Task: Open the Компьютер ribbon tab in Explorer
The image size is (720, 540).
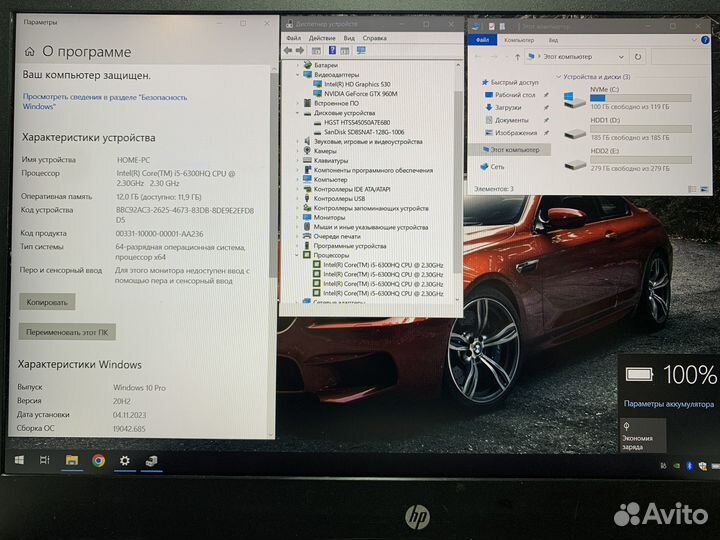Action: pos(519,40)
